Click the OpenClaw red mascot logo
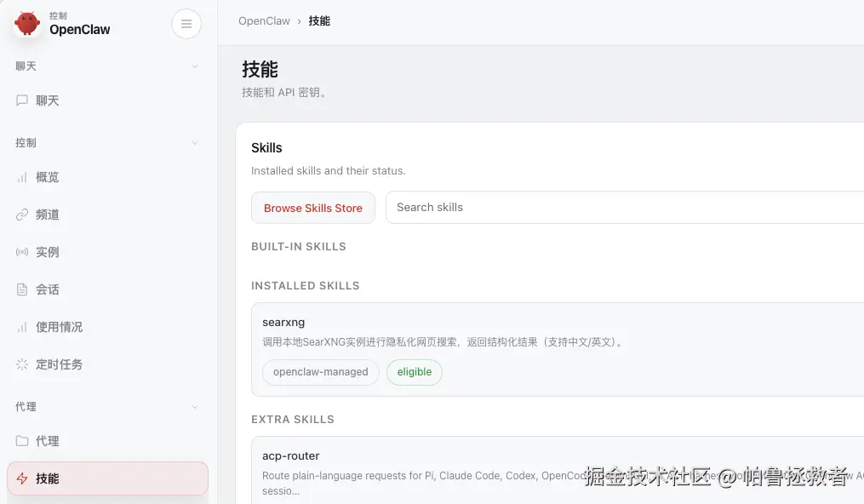Viewport: 864px width, 504px height. (x=27, y=24)
